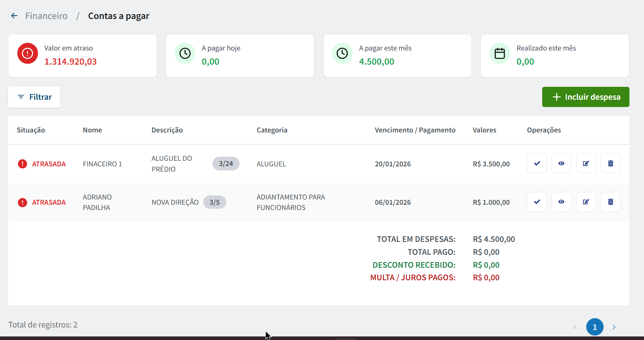Go to next page with right chevron
The height and width of the screenshot is (340, 644).
[614, 327]
